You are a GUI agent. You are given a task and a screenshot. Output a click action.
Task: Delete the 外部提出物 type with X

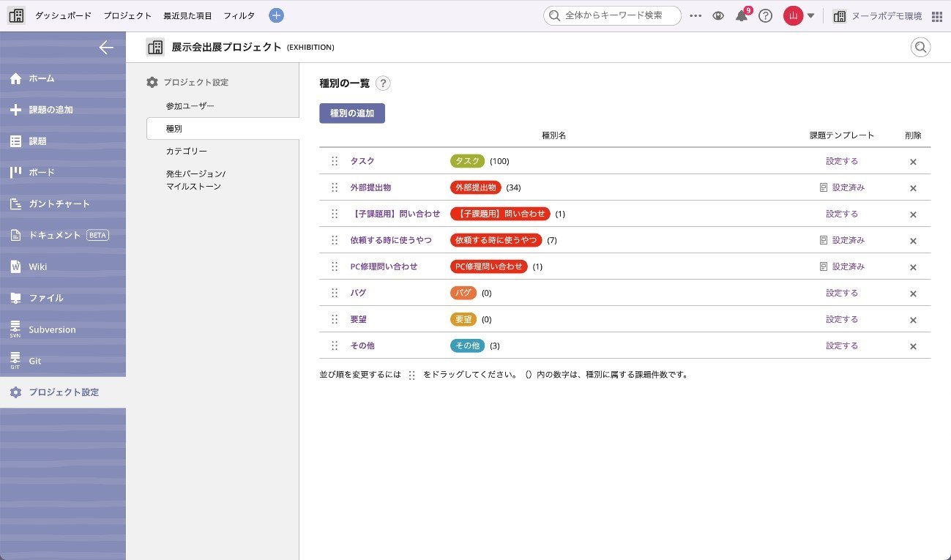click(913, 188)
